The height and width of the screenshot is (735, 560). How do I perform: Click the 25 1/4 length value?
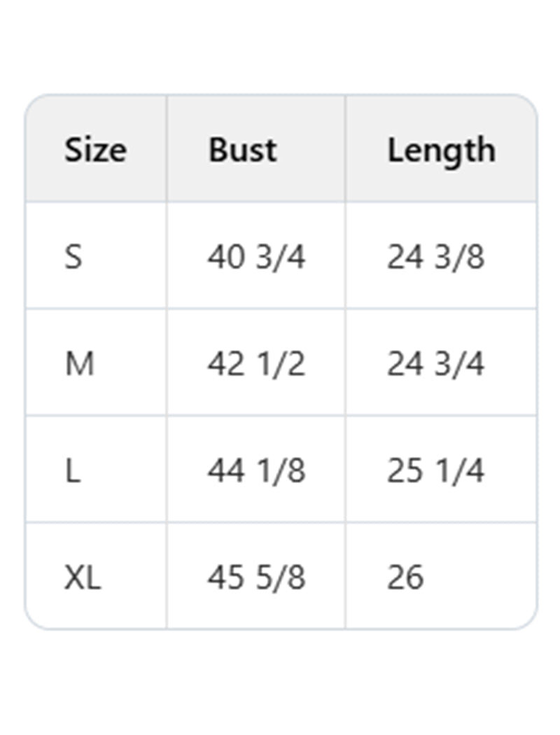click(435, 471)
